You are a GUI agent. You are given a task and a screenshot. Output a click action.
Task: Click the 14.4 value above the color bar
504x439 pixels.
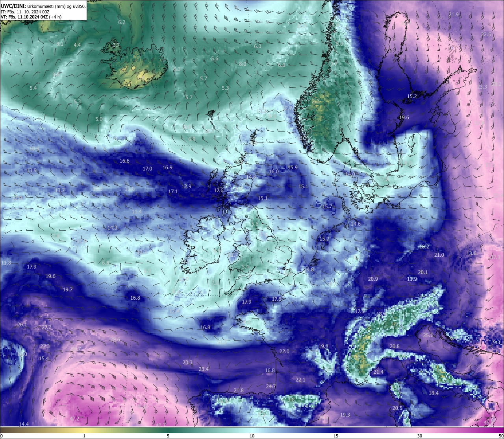24,424
